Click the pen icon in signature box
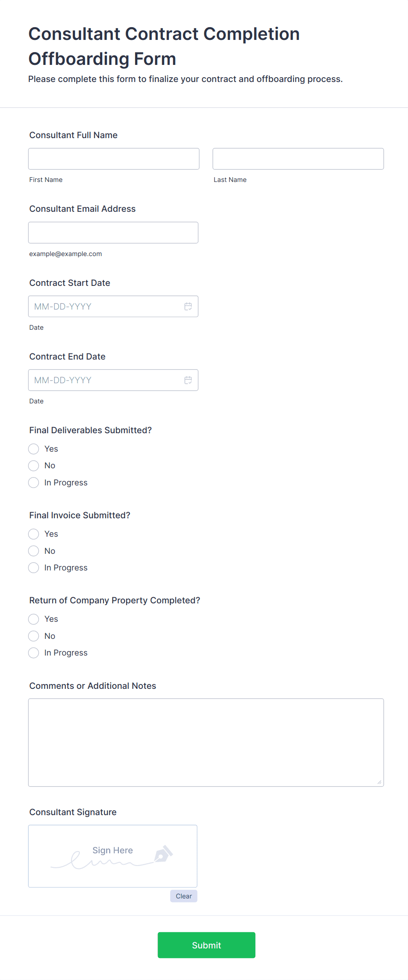This screenshot has height=980, width=408. [x=163, y=854]
